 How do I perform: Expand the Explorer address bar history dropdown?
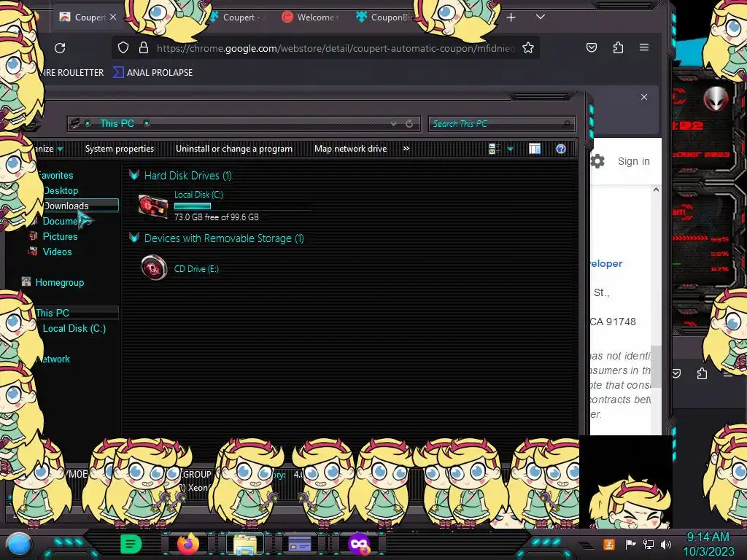393,124
